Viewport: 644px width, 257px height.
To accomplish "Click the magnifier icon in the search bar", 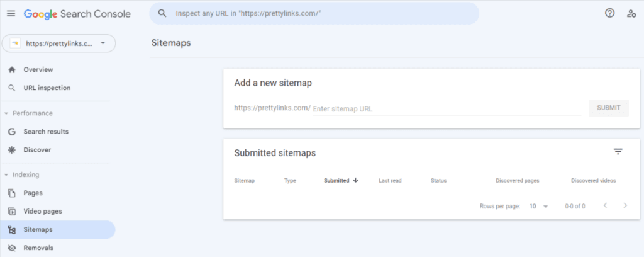I will click(x=162, y=13).
